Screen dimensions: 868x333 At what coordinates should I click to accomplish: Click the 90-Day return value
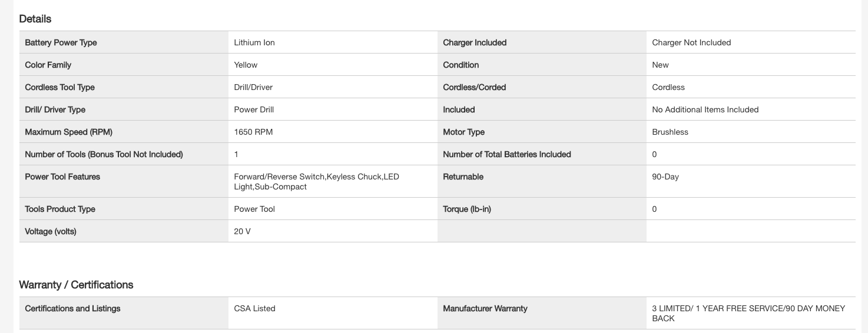pos(665,177)
